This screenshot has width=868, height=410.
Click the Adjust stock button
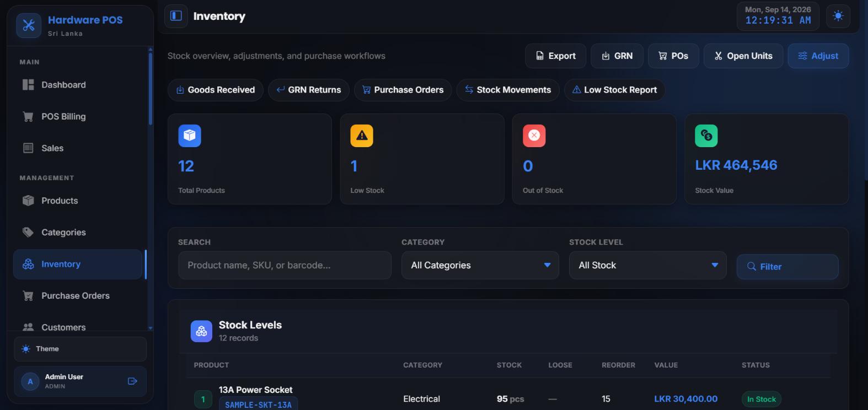[818, 56]
